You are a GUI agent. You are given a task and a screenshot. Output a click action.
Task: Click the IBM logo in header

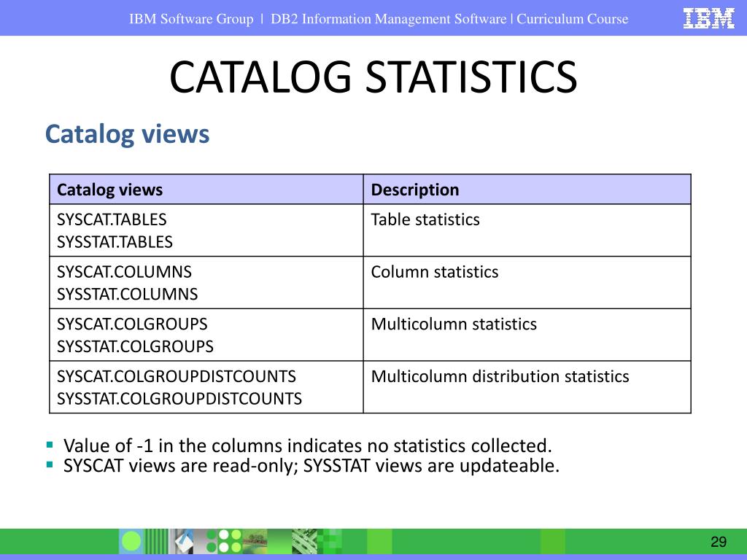[x=708, y=18]
